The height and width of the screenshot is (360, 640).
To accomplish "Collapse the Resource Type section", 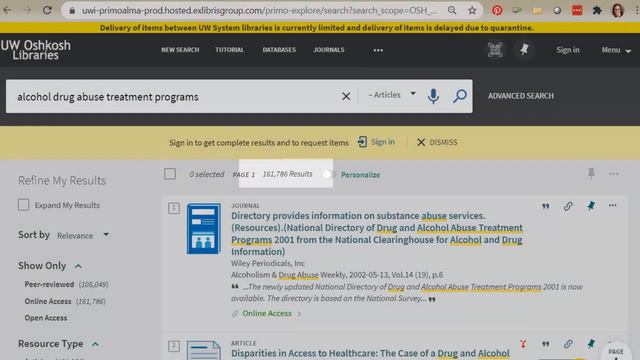I will point(95,344).
